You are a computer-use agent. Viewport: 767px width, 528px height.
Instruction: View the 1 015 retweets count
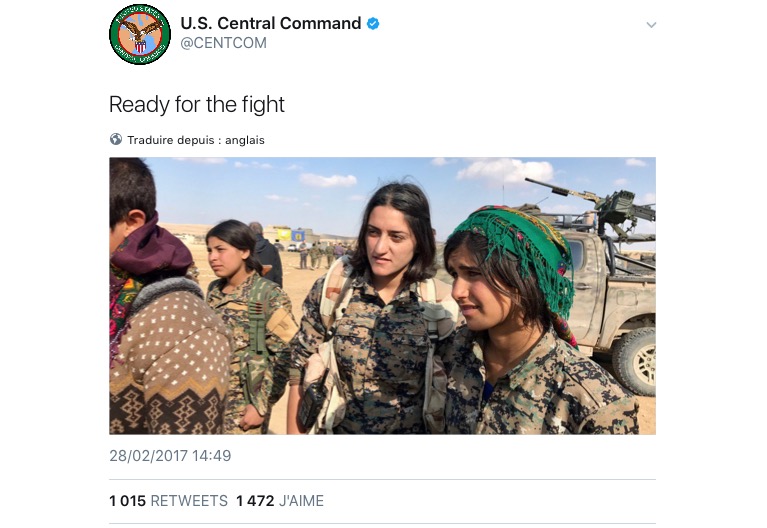point(127,501)
